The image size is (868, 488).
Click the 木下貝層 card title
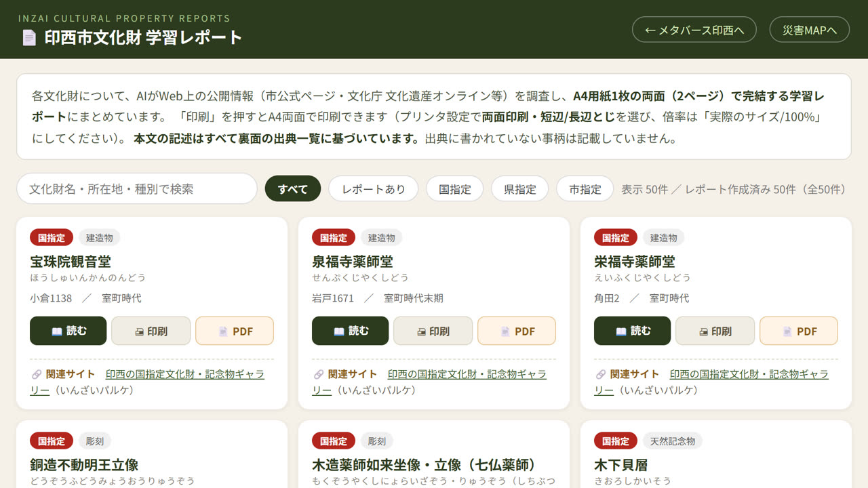621,465
